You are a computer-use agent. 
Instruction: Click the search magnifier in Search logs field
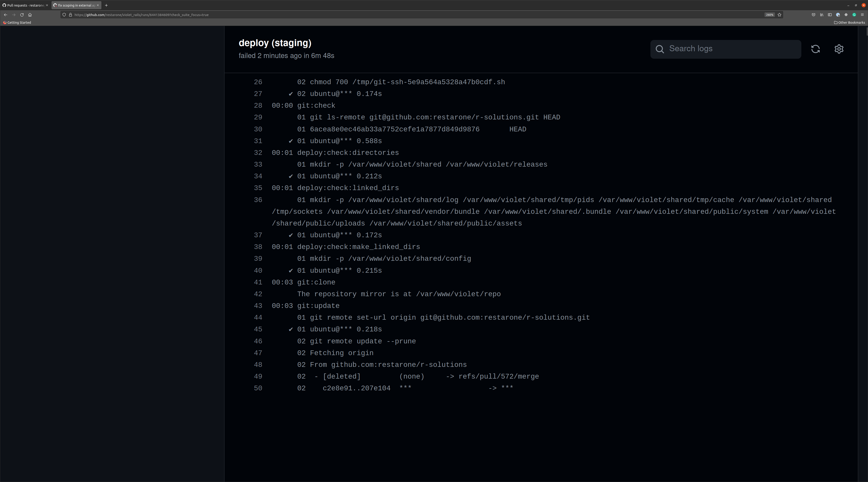pyautogui.click(x=660, y=49)
